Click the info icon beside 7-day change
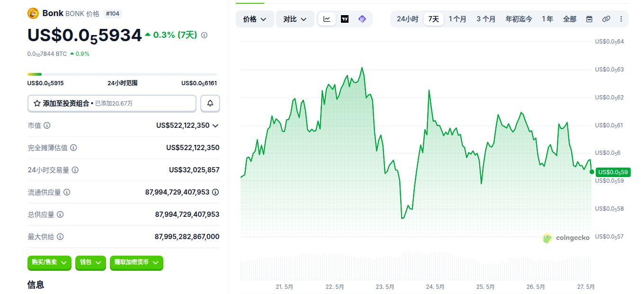Screen dimensions: 644x294 [x=204, y=35]
